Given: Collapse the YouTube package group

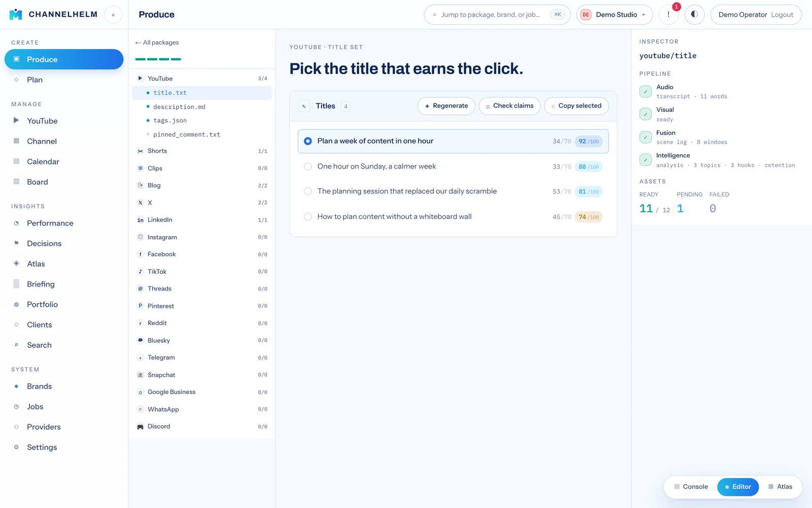Looking at the screenshot, I should [202, 78].
